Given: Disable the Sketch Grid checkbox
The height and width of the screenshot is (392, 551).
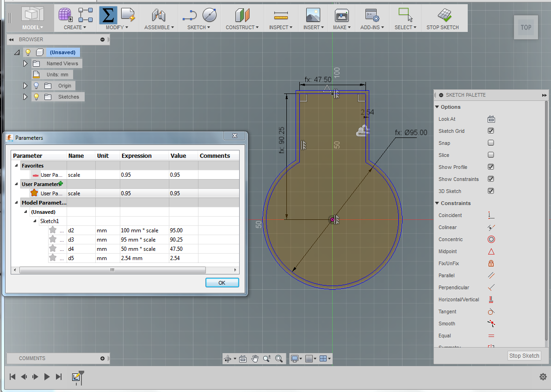Looking at the screenshot, I should coord(491,131).
